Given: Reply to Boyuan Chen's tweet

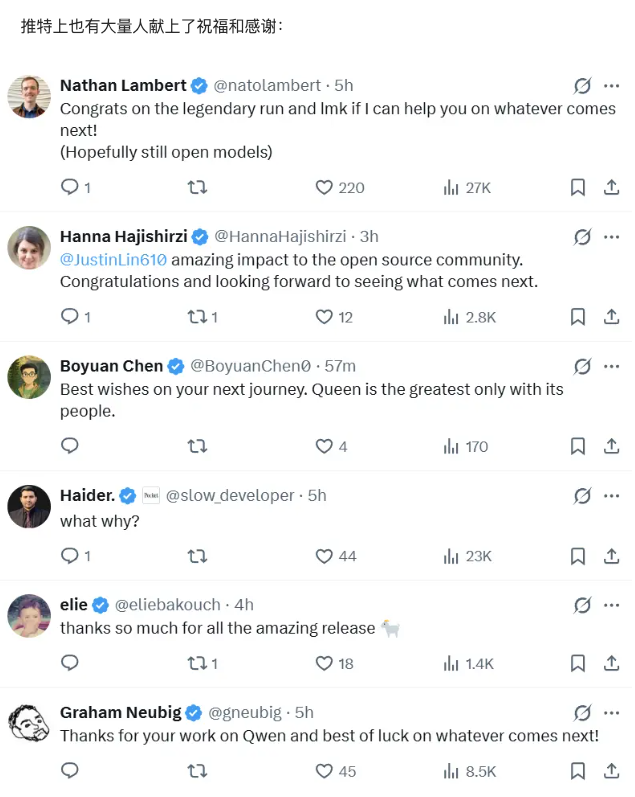Looking at the screenshot, I should pyautogui.click(x=70, y=446).
